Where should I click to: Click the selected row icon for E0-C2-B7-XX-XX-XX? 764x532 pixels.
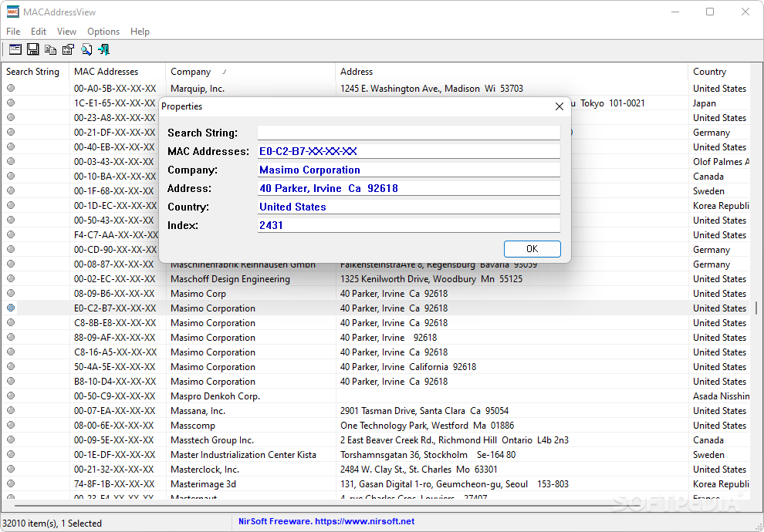pyautogui.click(x=11, y=308)
